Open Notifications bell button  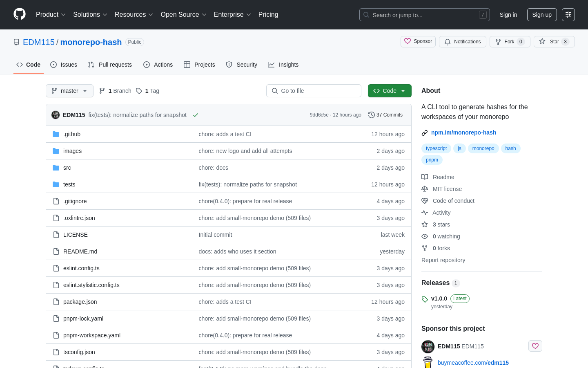point(463,42)
